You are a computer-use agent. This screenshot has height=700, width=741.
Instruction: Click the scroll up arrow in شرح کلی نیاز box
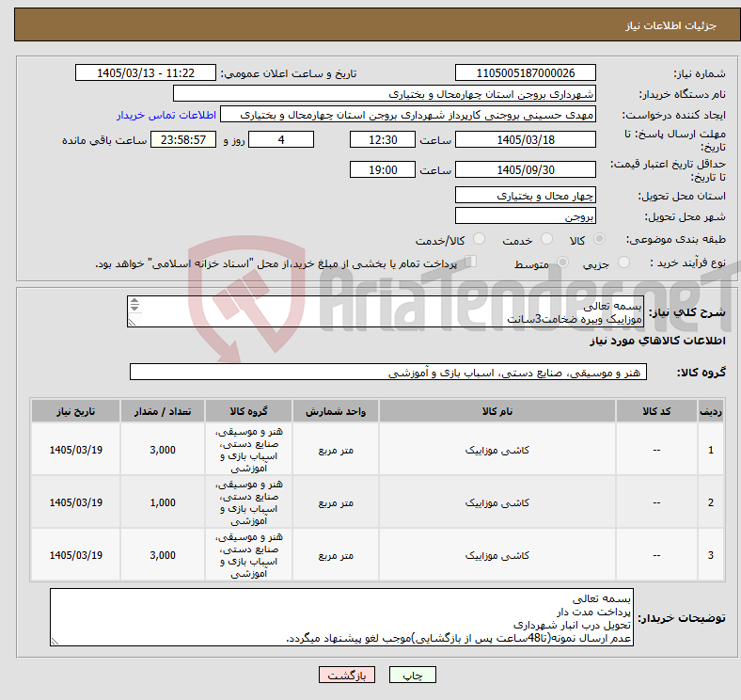tap(134, 301)
